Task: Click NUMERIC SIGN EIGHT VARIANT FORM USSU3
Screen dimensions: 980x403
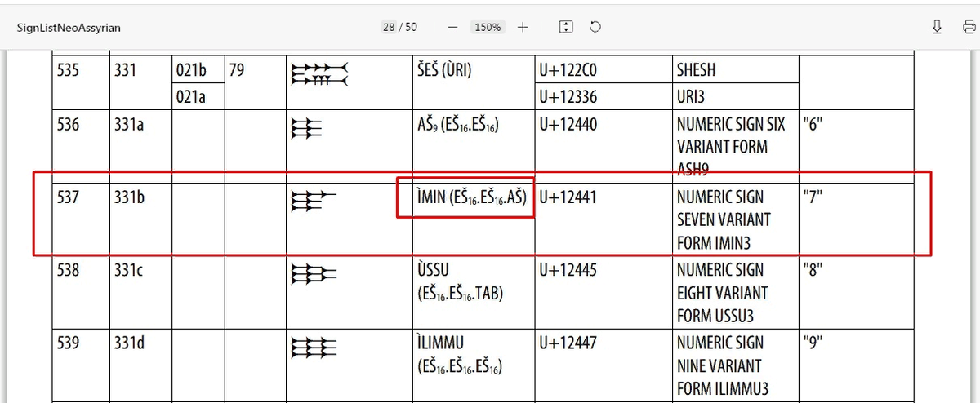Action: [723, 293]
